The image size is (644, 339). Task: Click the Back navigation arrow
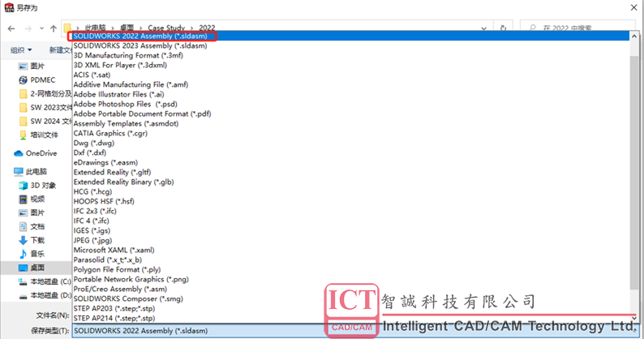[x=11, y=28]
